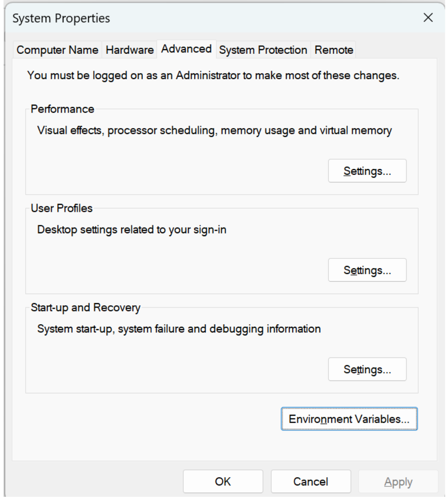This screenshot has width=448, height=497.
Task: Click the Start-up and Recovery heading
Action: [86, 308]
